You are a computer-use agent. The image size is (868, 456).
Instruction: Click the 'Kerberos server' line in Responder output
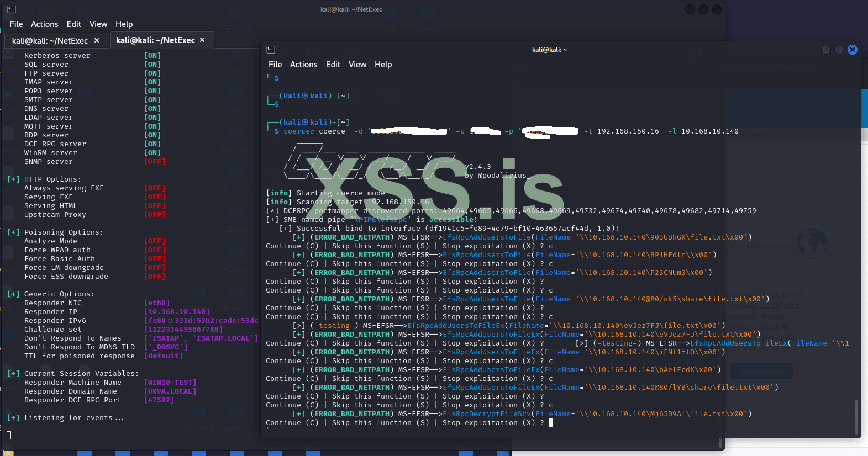(57, 56)
